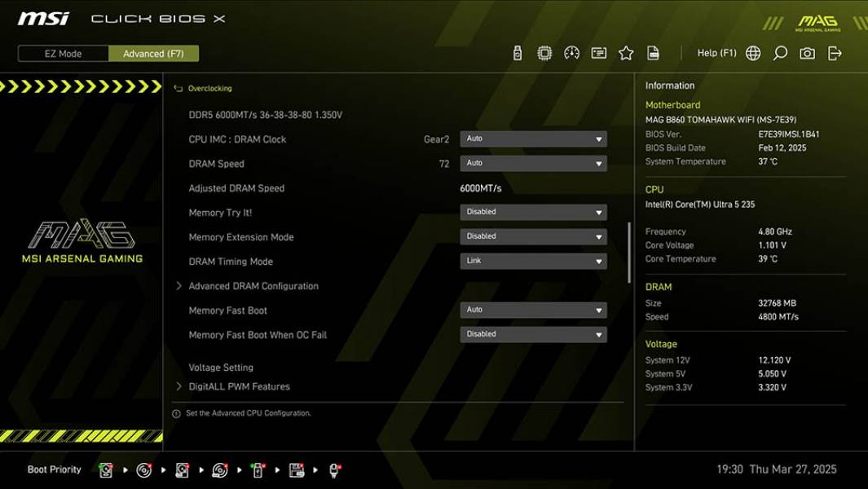868x489 pixels.
Task: Open DRAM Timing Mode dropdown set to Link
Action: pos(533,261)
